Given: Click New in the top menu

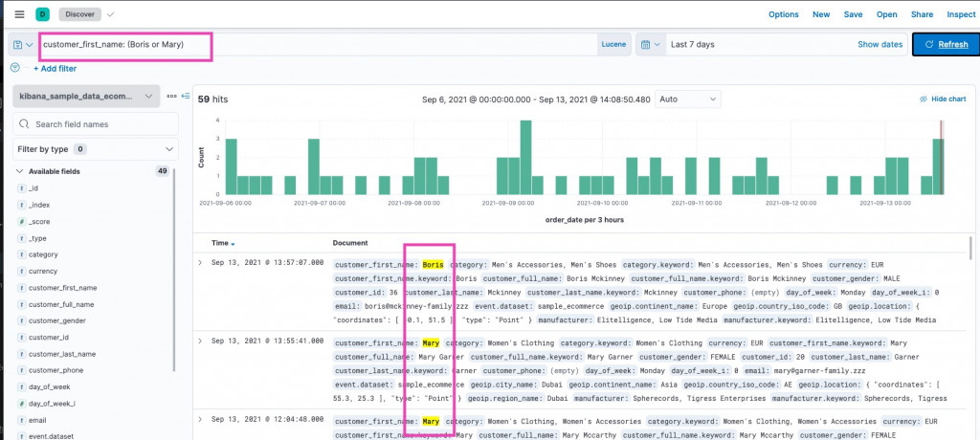Looking at the screenshot, I should coord(821,14).
